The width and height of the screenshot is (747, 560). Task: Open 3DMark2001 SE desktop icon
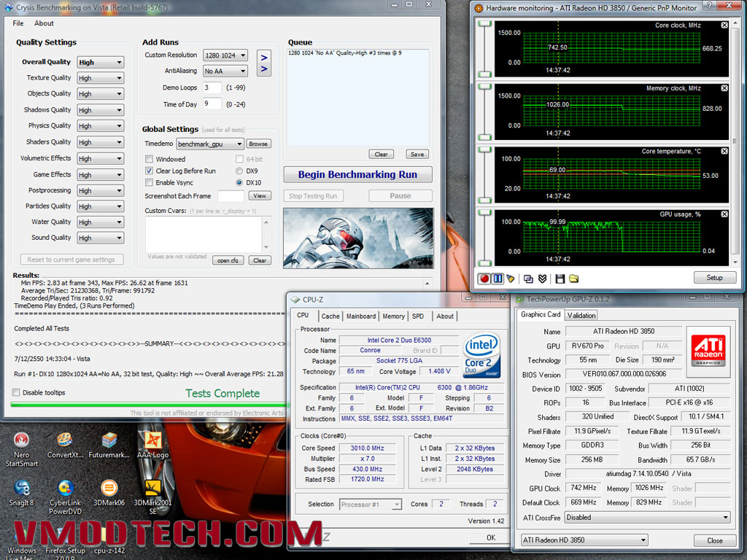click(x=152, y=497)
